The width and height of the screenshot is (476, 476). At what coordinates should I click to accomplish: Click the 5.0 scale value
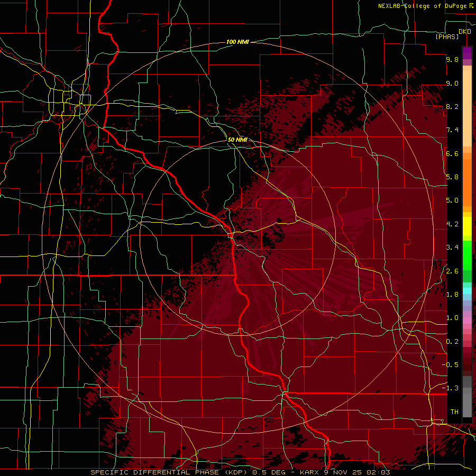pyautogui.click(x=452, y=200)
